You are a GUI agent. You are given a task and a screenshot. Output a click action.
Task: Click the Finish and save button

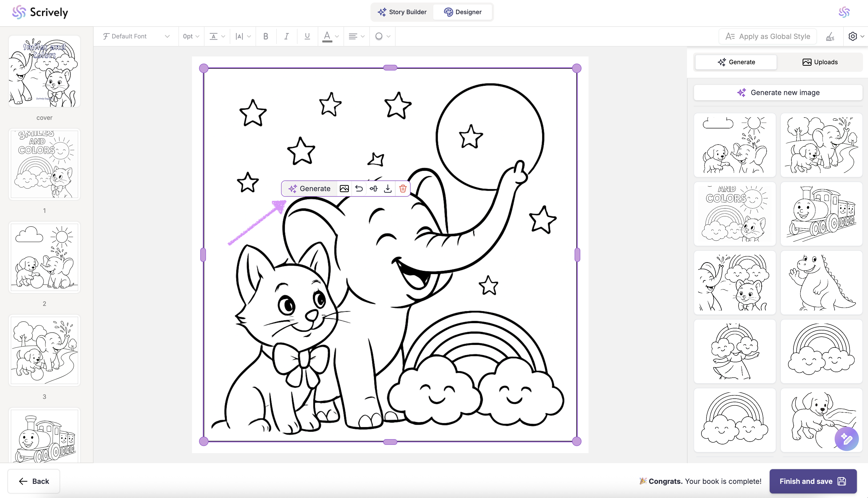tap(813, 481)
